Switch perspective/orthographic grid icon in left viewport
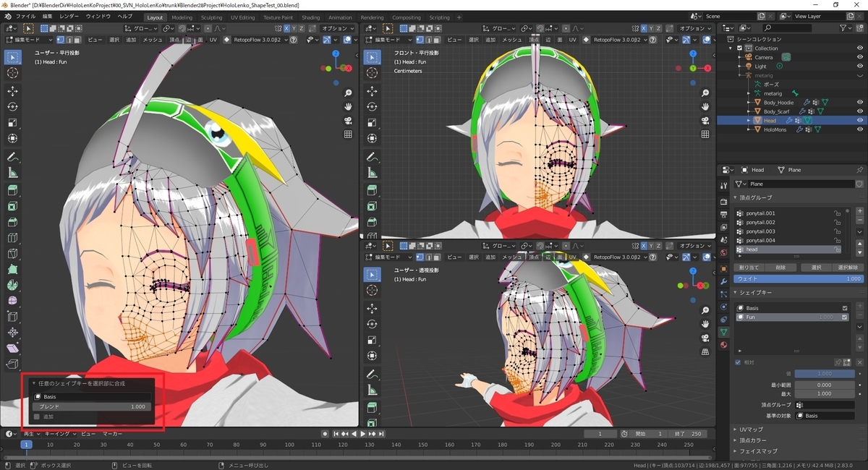 (x=347, y=134)
